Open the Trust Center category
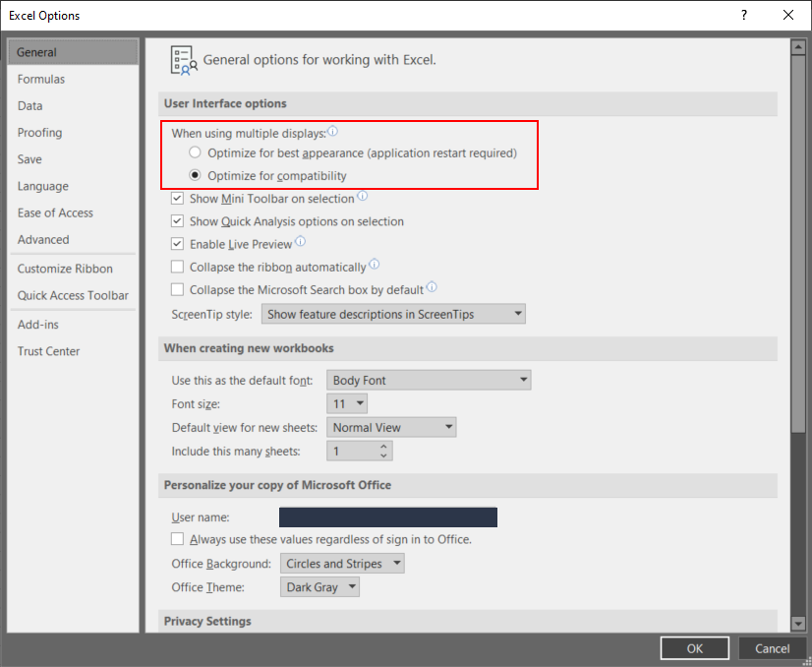 pos(73,351)
